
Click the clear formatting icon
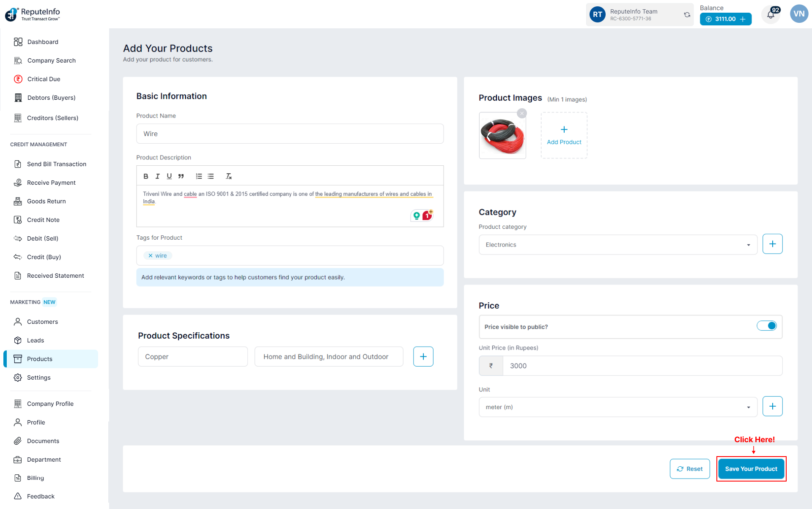click(x=229, y=176)
